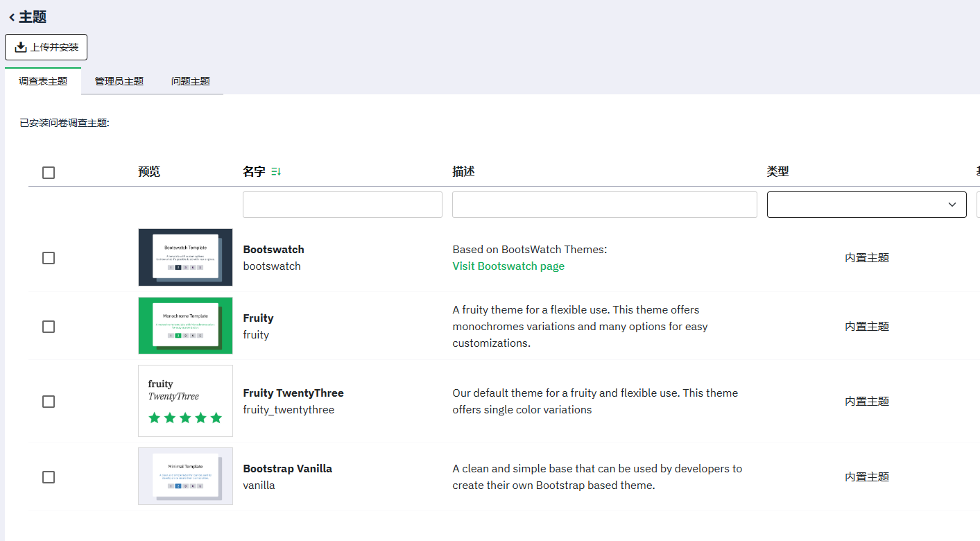Open the Fruity TwentyThree star preview image
The width and height of the screenshot is (980, 541).
coord(185,401)
